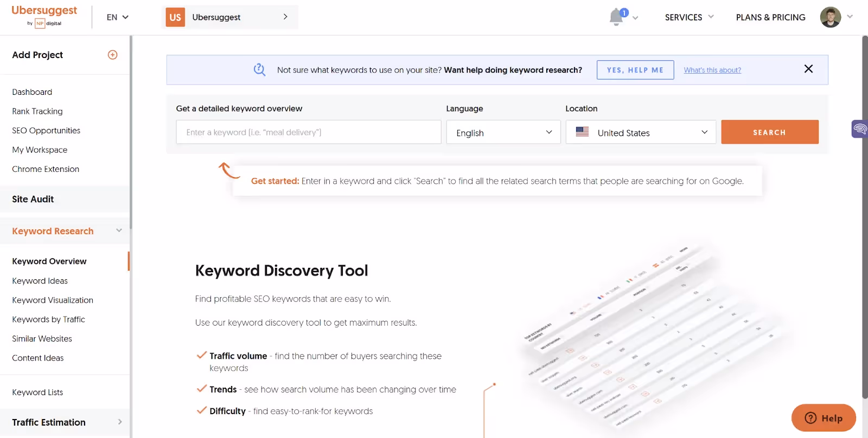Click the Traffic volume checkmark icon

click(x=201, y=356)
